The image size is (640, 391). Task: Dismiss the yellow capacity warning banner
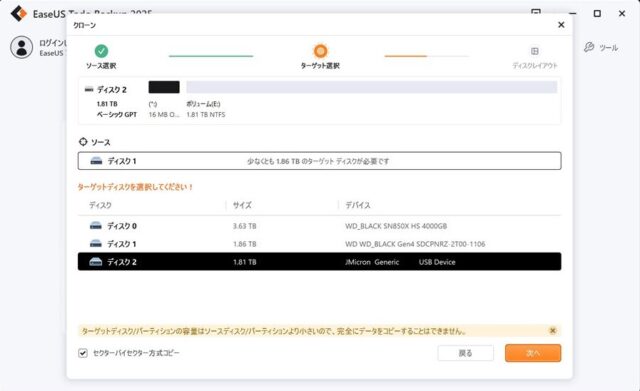pos(553,331)
